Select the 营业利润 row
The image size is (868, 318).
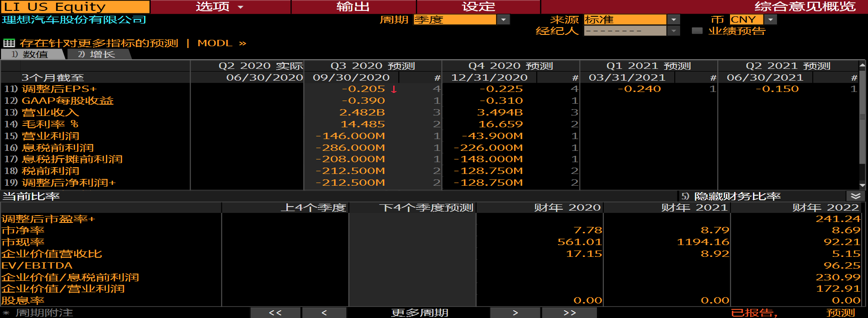click(x=50, y=136)
